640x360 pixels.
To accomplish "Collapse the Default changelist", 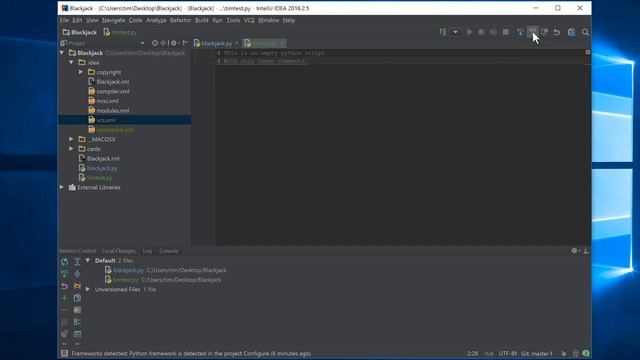I will [x=88, y=260].
